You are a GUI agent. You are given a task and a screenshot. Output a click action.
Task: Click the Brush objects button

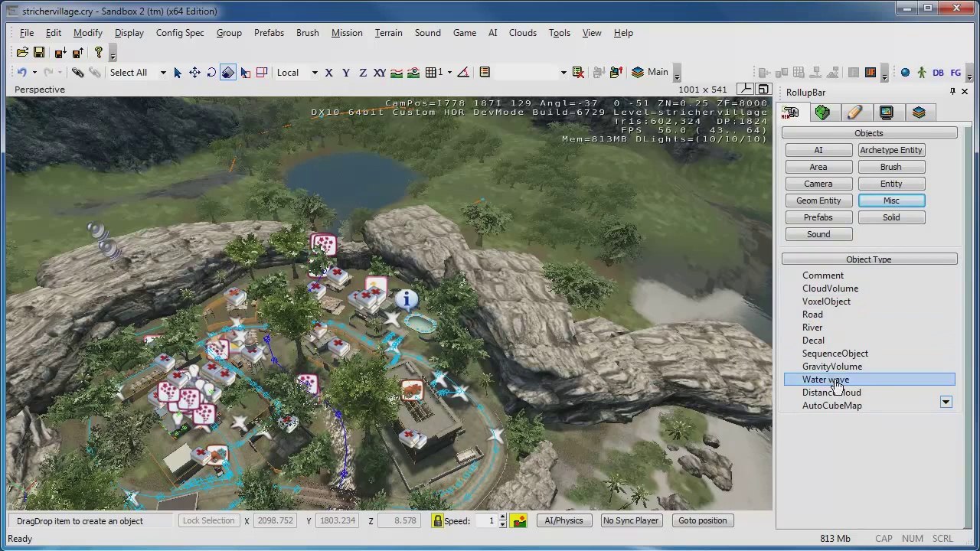[891, 167]
